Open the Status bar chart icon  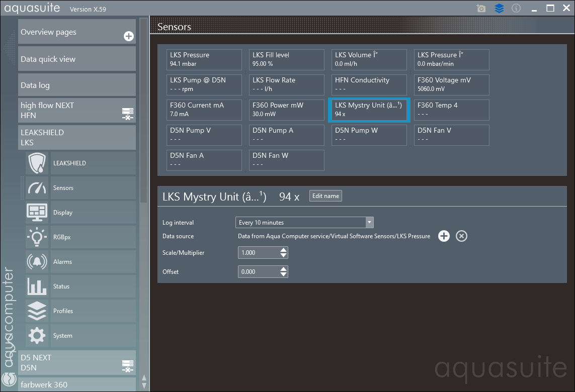click(x=37, y=286)
